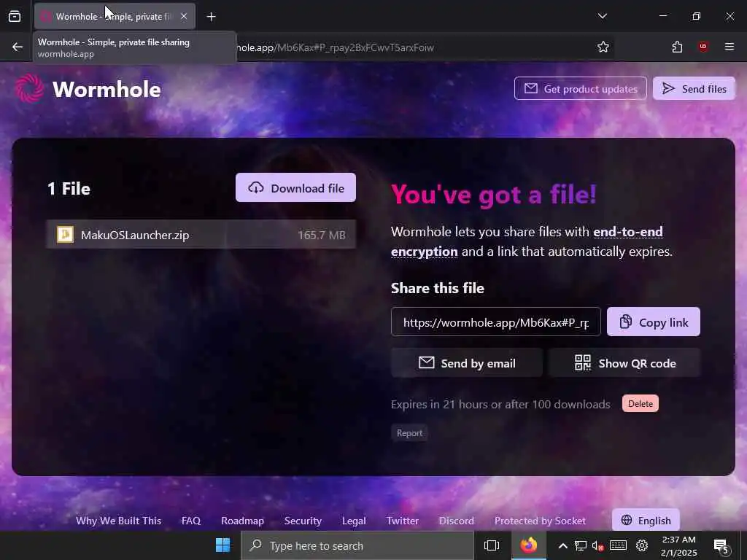Open the network status tray icon
Viewport: 747px width, 560px height.
click(x=580, y=545)
